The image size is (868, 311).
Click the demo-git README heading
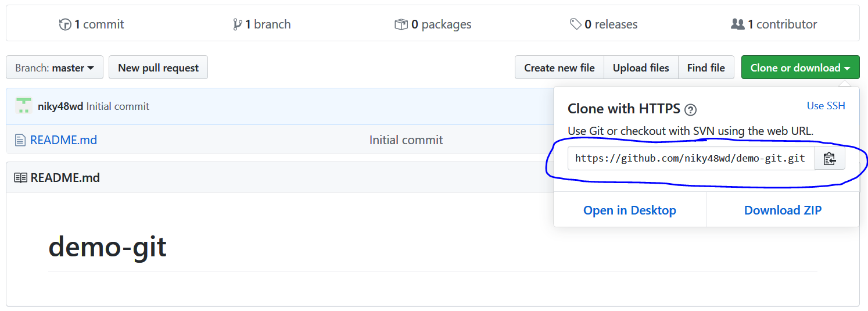pyautogui.click(x=107, y=247)
